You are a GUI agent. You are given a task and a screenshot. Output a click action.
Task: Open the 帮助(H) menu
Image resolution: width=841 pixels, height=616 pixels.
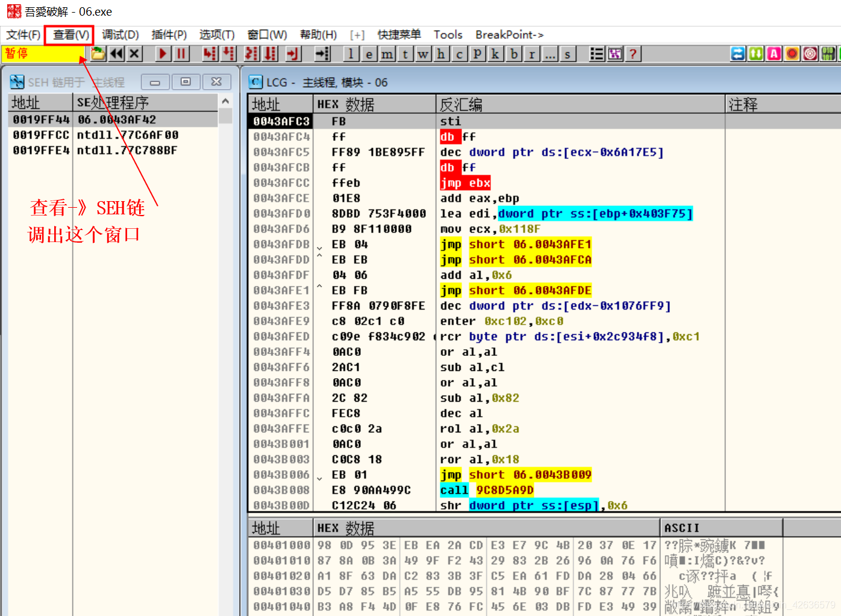point(318,35)
